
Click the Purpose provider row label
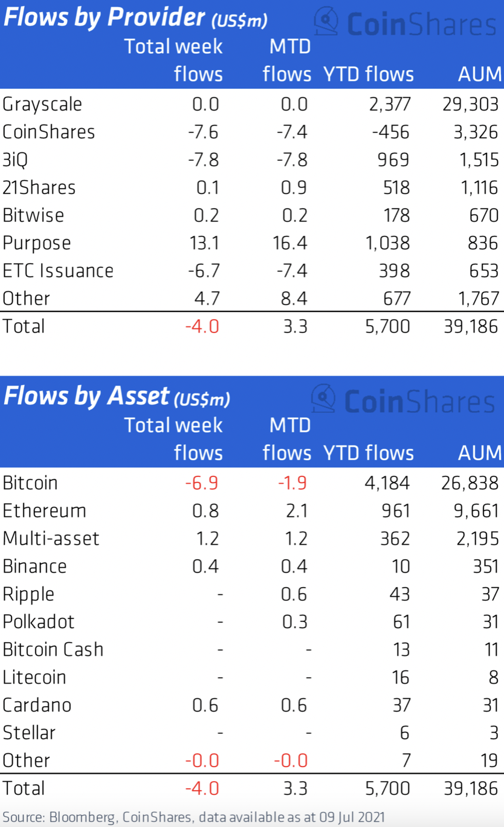coord(37,244)
